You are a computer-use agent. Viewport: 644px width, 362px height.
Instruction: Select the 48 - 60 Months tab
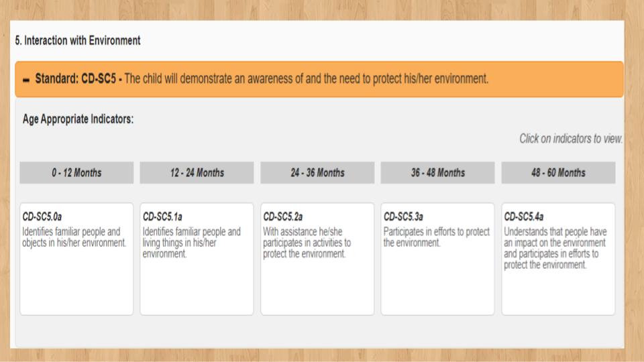coord(558,173)
